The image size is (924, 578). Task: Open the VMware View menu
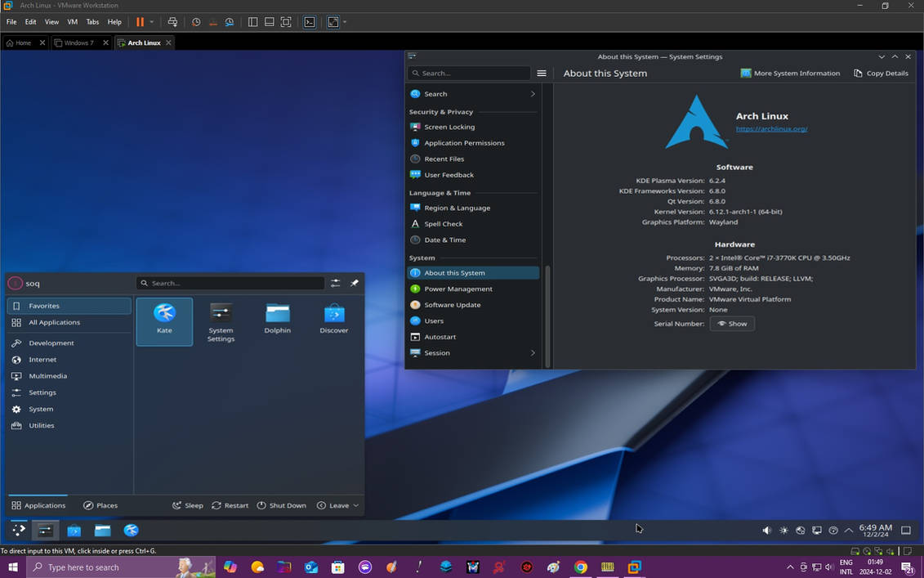coord(51,22)
